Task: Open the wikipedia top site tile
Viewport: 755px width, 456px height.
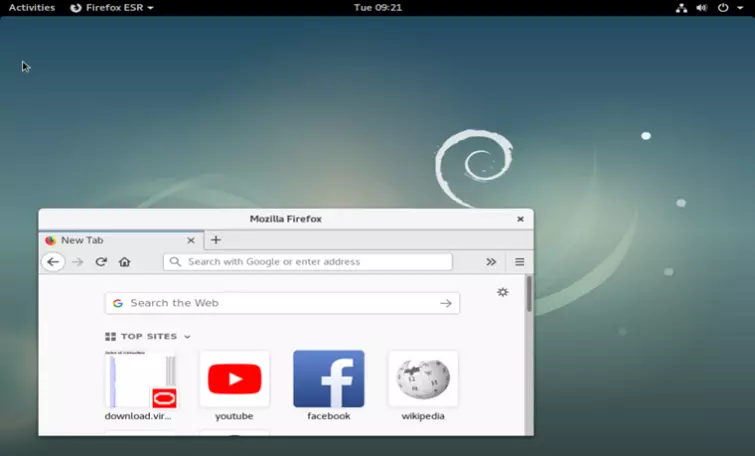Action: [423, 379]
